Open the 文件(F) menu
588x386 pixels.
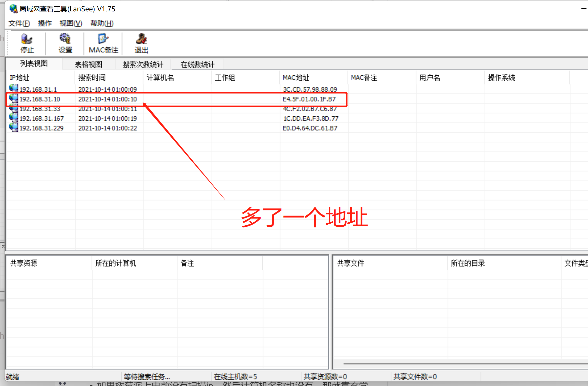pos(19,23)
